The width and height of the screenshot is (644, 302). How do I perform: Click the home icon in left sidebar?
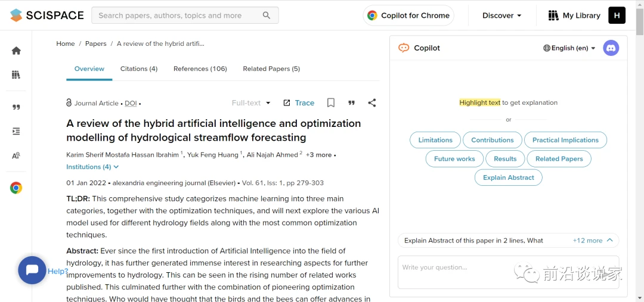click(16, 51)
